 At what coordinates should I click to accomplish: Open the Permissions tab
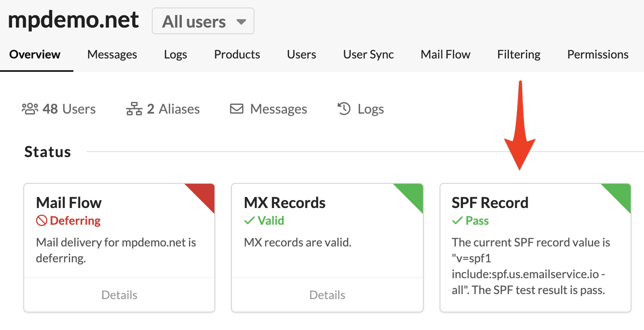(598, 54)
